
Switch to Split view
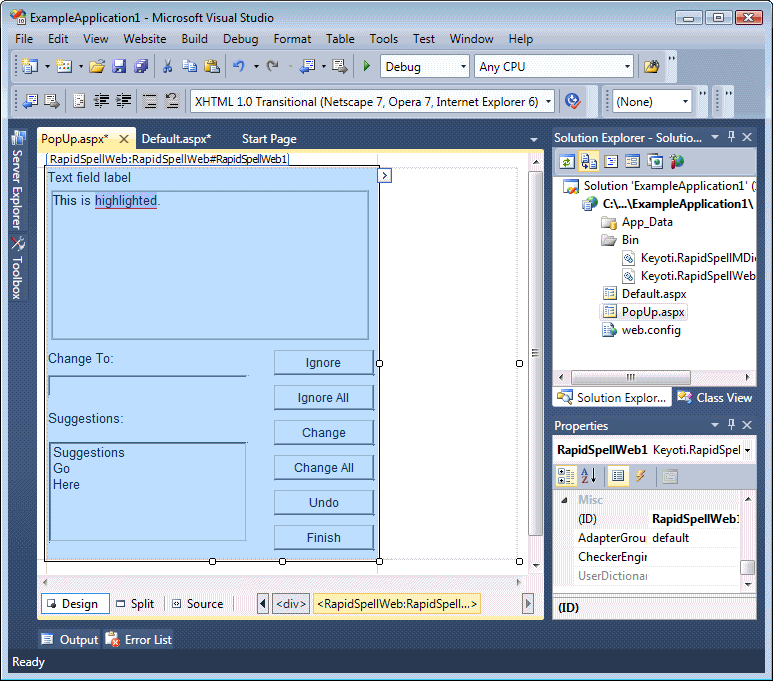pos(135,604)
